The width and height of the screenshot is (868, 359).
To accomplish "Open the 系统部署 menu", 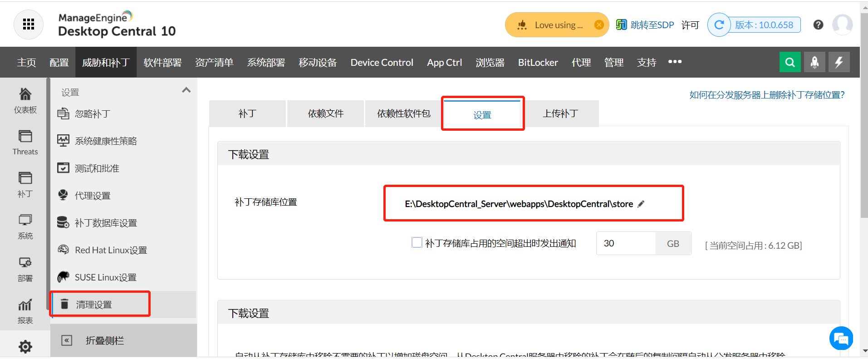I will pyautogui.click(x=266, y=62).
